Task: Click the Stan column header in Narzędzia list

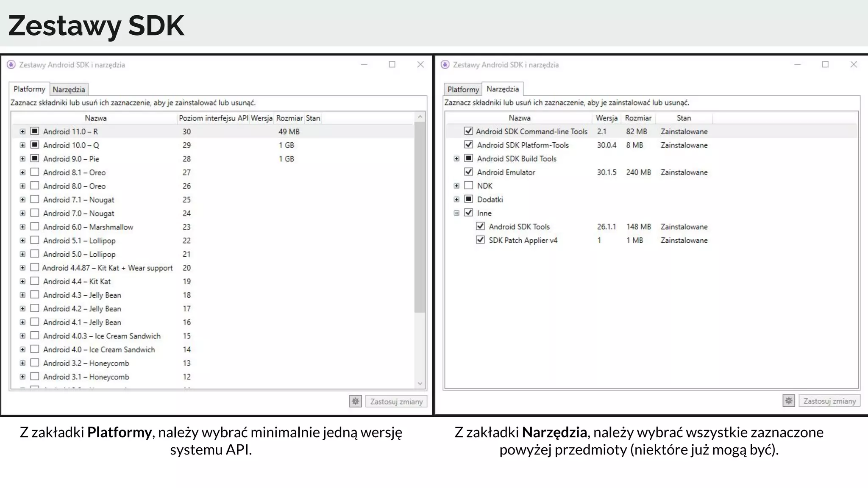Action: coord(684,118)
